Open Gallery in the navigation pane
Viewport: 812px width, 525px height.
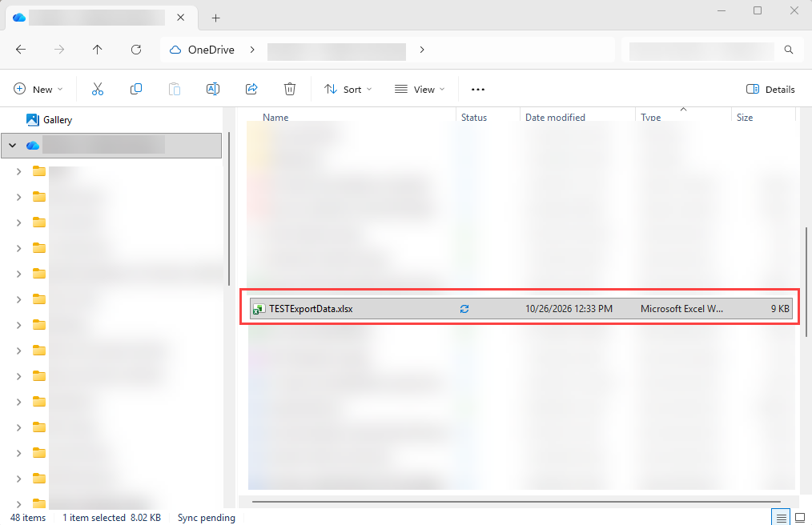pos(58,120)
